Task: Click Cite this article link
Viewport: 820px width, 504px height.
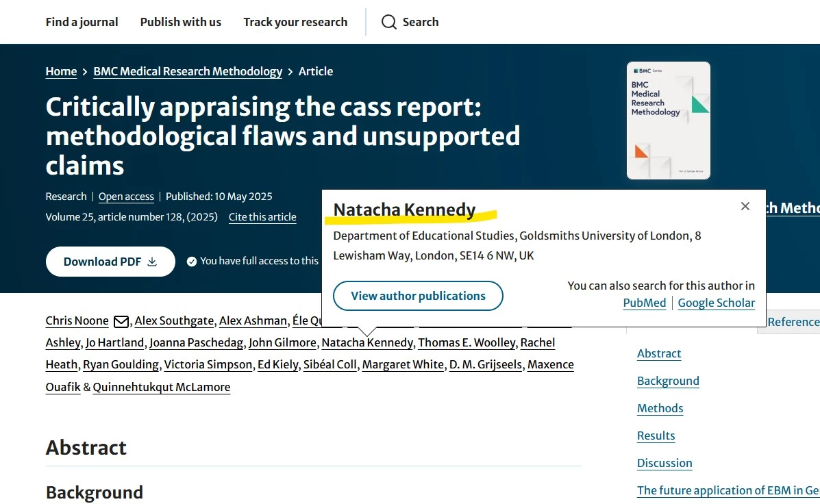Action: pyautogui.click(x=262, y=217)
